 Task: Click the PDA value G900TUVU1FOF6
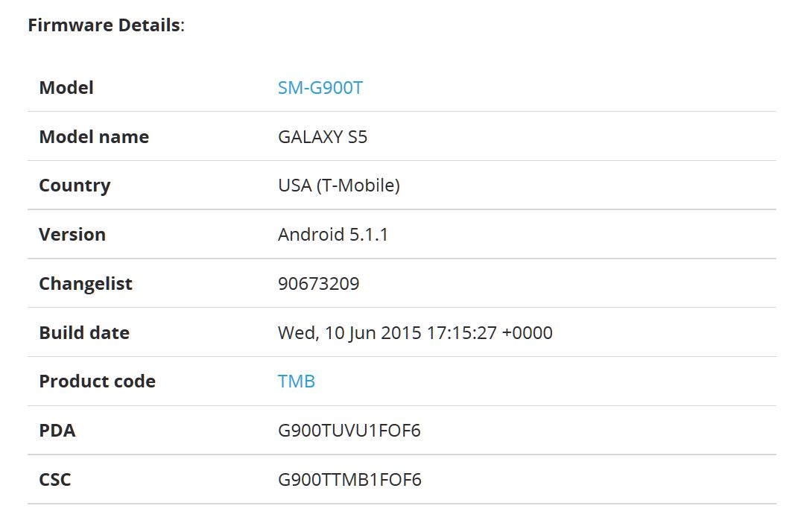pos(349,431)
